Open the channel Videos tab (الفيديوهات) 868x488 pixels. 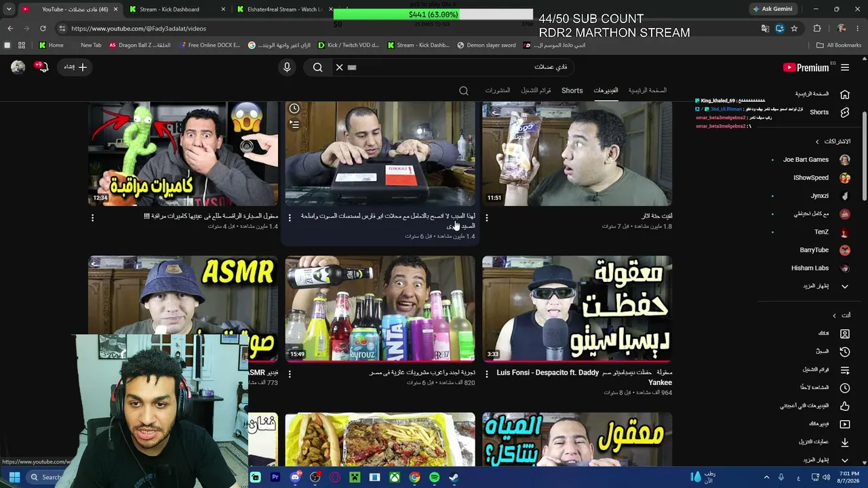tap(606, 90)
